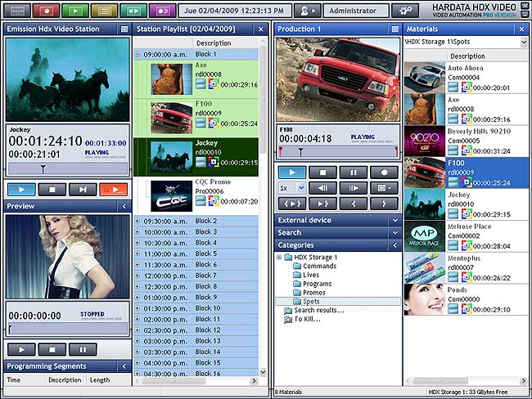Image resolution: width=532 pixels, height=399 pixels.
Task: Click the Length column header
Action: 99,380
